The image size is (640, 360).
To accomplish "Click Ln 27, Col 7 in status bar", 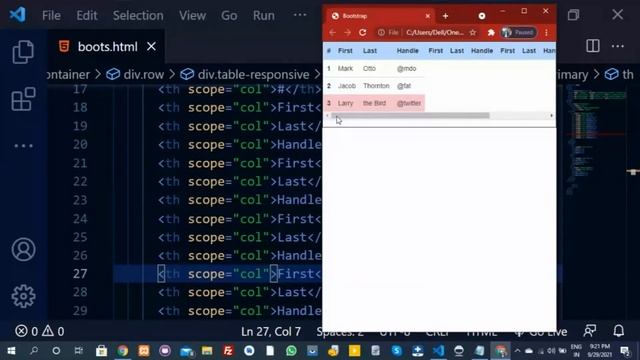I will pos(271,331).
